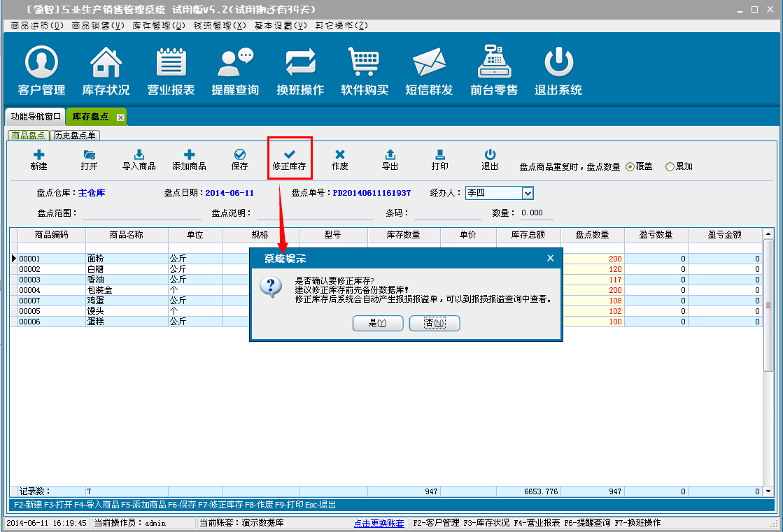This screenshot has height=532, width=783.
Task: Close the 库存盘点 tab
Action: [x=120, y=117]
